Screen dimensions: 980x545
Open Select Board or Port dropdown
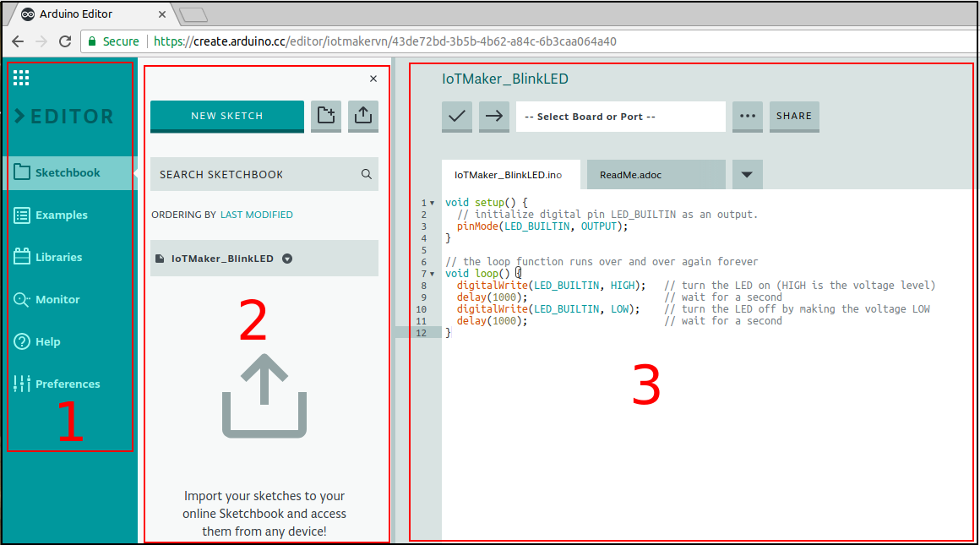tap(621, 117)
